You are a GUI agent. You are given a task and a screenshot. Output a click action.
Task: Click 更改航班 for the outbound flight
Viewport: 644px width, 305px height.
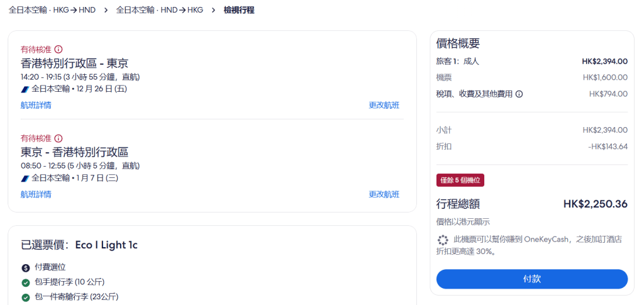coord(384,105)
